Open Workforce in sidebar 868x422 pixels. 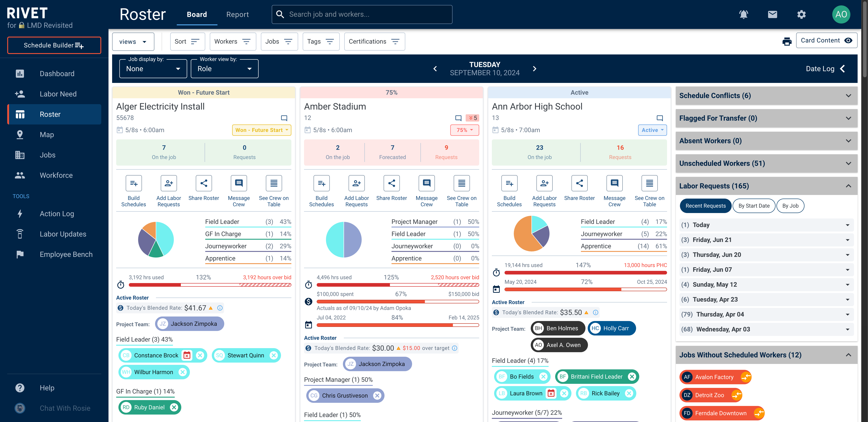54,175
